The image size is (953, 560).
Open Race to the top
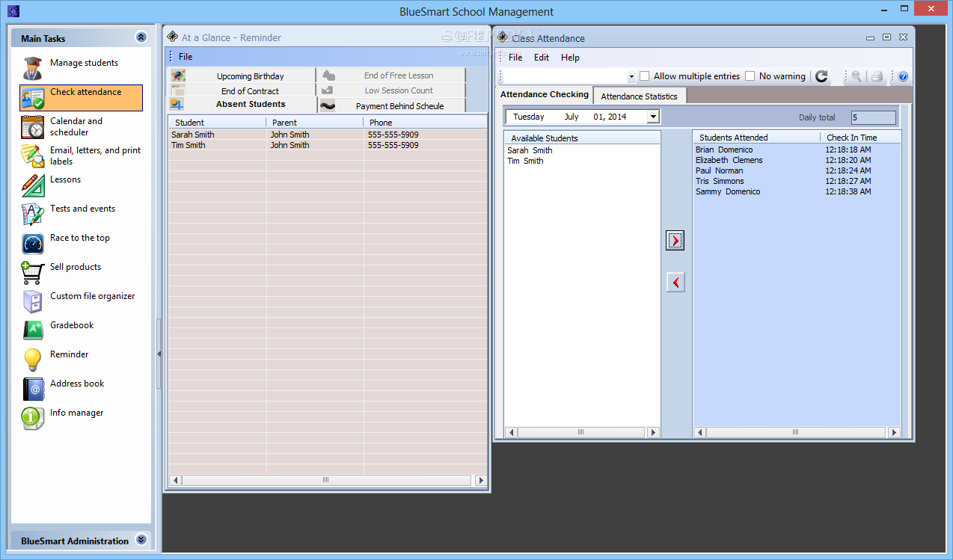coord(81,244)
